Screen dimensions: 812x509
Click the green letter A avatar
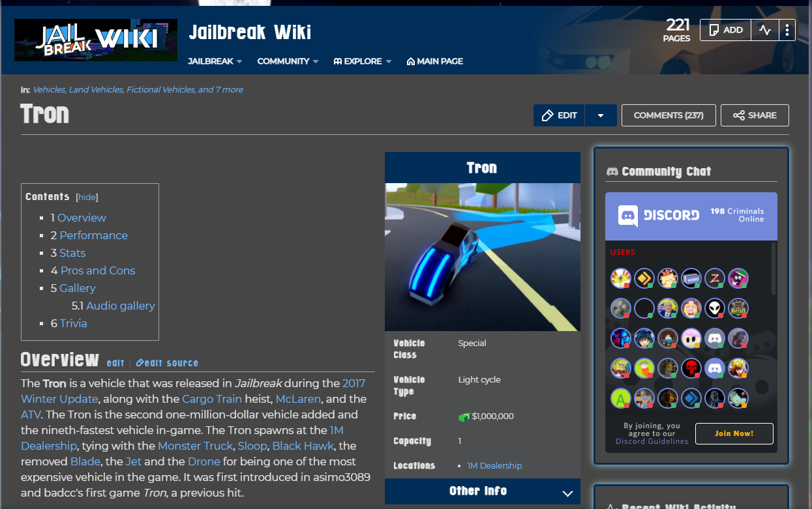tap(620, 398)
